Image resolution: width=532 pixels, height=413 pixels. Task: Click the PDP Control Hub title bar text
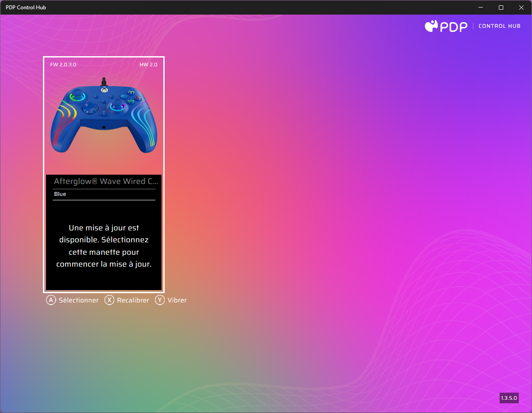point(25,7)
